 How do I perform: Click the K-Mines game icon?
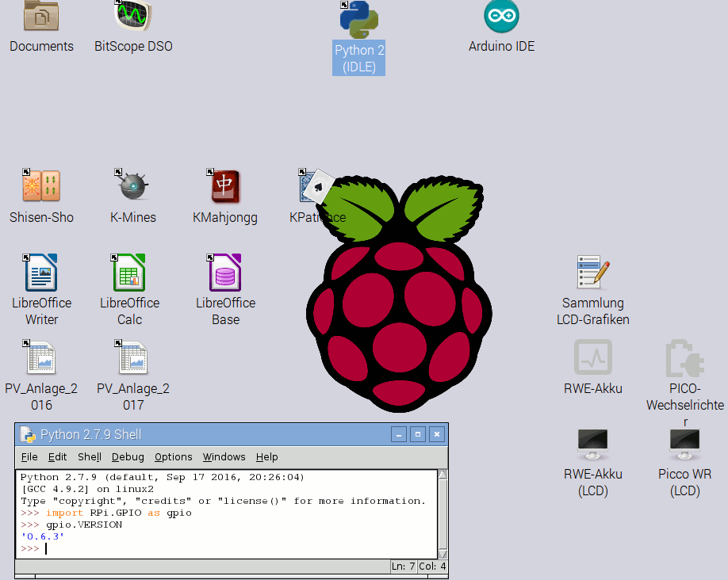[x=133, y=187]
